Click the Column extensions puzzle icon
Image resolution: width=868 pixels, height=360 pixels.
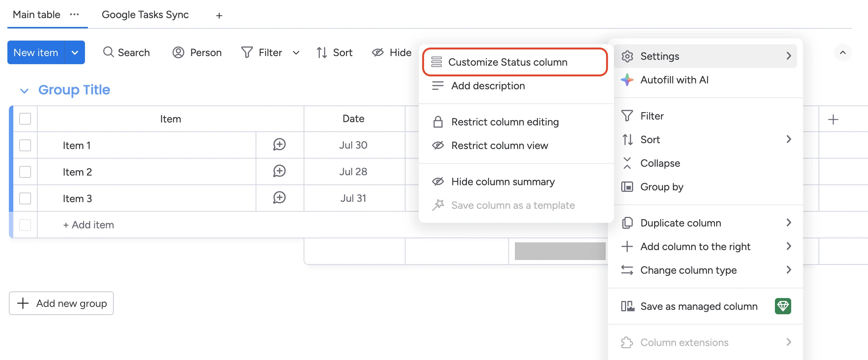tap(627, 342)
